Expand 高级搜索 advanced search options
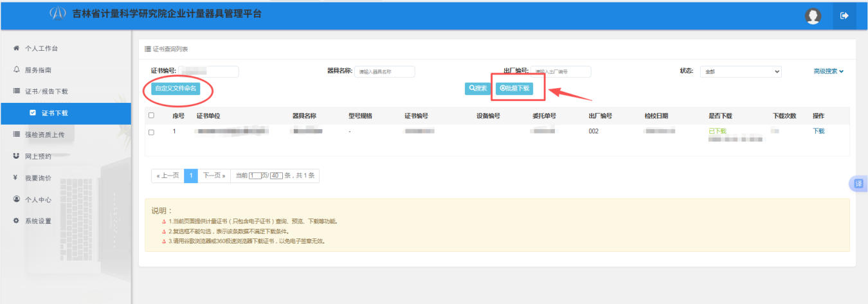The image size is (868, 304). point(828,71)
